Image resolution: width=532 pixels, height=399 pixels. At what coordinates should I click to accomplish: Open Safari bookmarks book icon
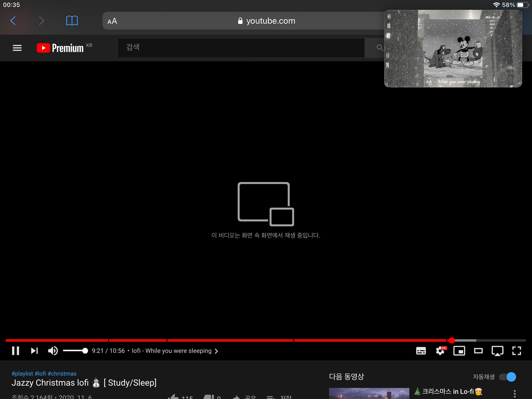coord(72,21)
